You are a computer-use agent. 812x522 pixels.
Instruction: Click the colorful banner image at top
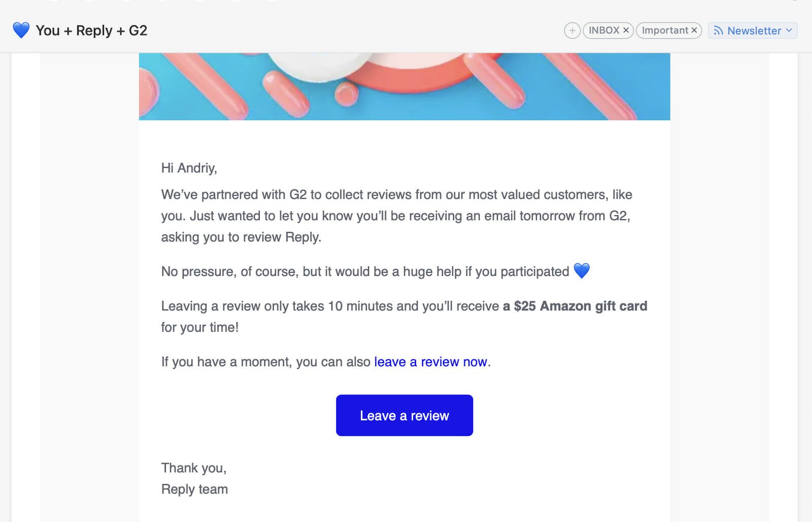(x=404, y=86)
